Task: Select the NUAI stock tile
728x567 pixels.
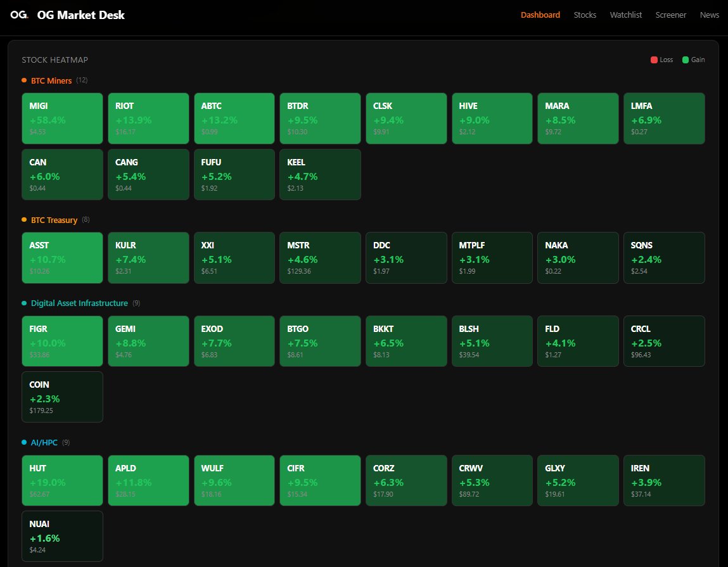Action: (62, 536)
